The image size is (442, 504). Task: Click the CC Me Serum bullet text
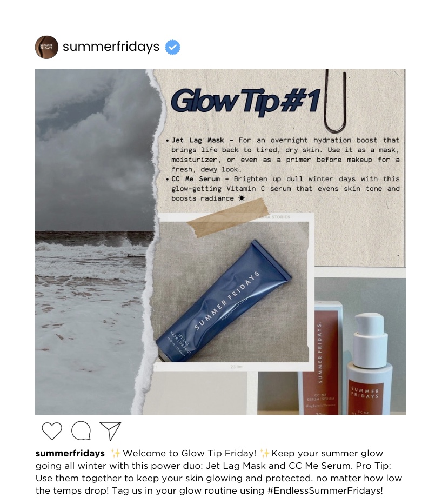(x=283, y=189)
